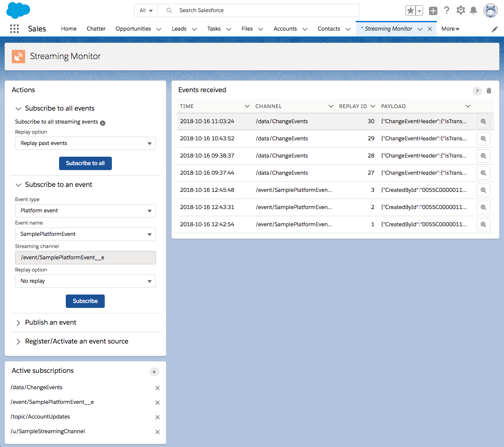Viewport: 504px width, 447px height.
Task: Go to the Home tab
Action: click(x=69, y=29)
